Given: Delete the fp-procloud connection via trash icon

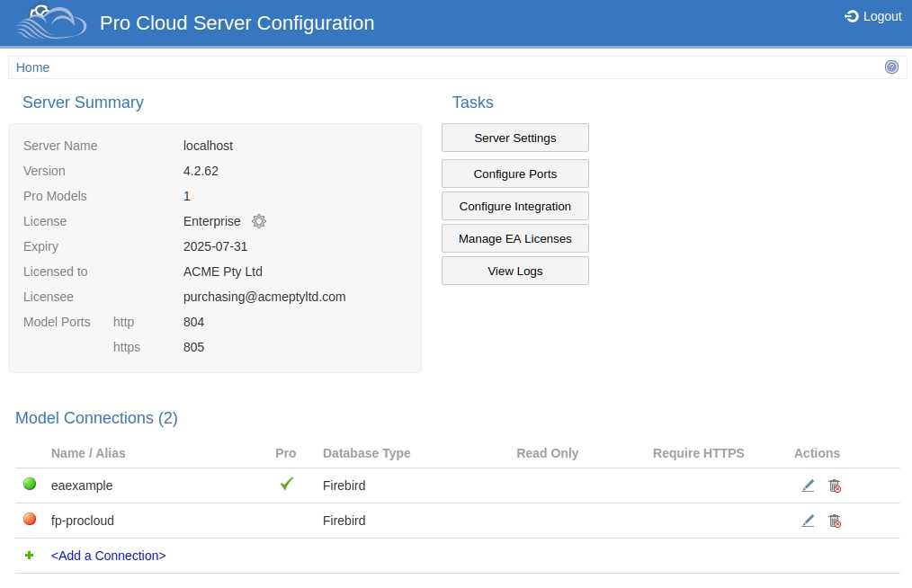Looking at the screenshot, I should 835,521.
